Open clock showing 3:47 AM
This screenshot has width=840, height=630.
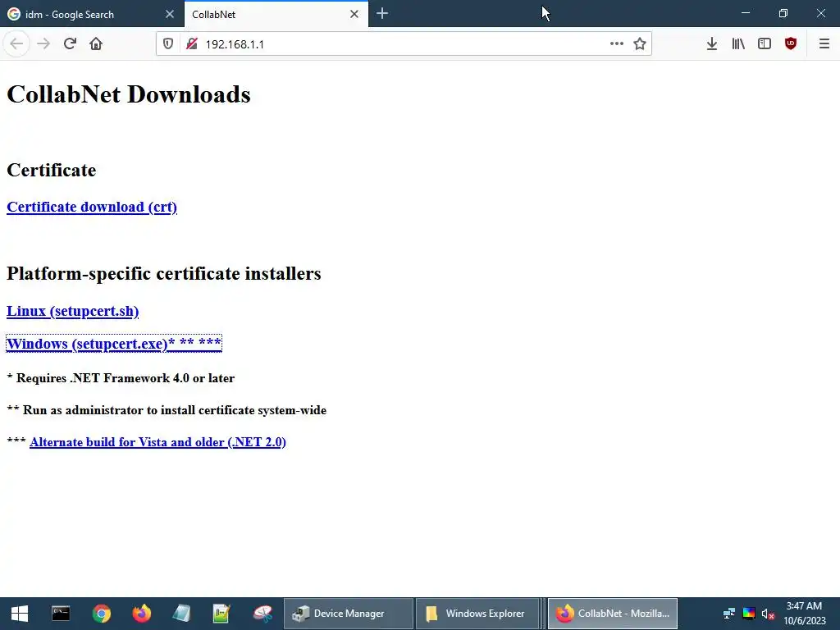[x=804, y=614]
